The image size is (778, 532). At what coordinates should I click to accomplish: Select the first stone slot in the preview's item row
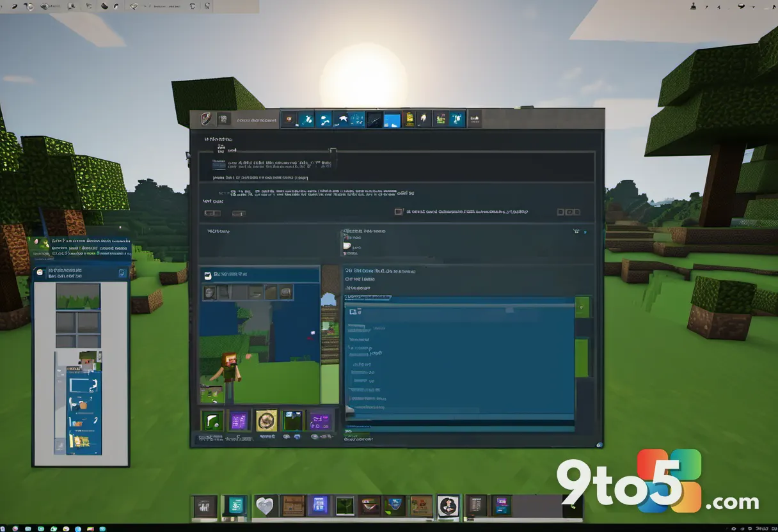(209, 293)
